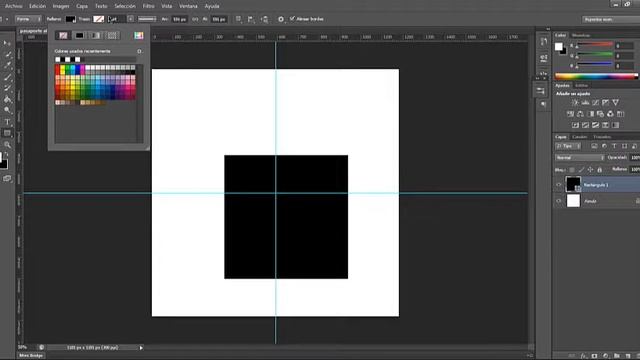Hide the Fondo layer
This screenshot has height=360, width=640.
559,201
